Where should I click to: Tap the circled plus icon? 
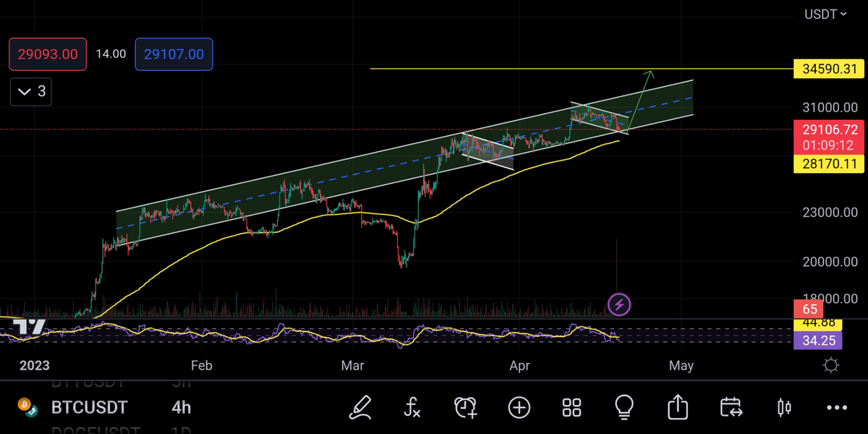click(519, 407)
